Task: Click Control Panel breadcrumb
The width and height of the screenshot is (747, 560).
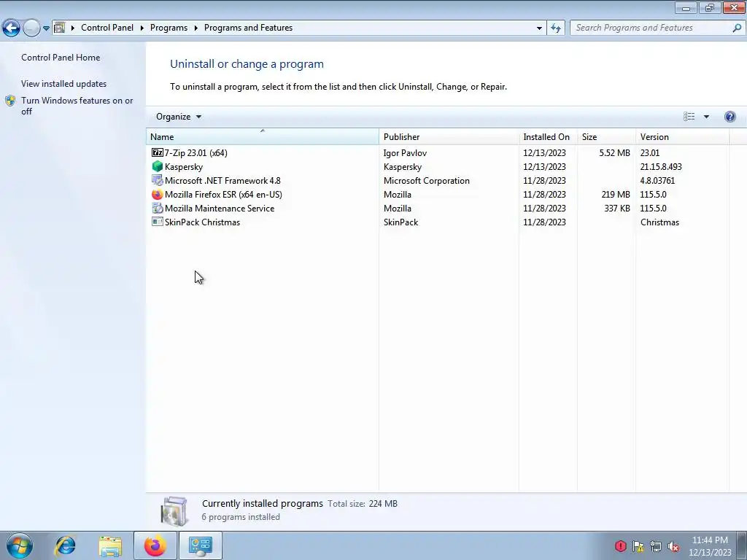Action: 107,28
